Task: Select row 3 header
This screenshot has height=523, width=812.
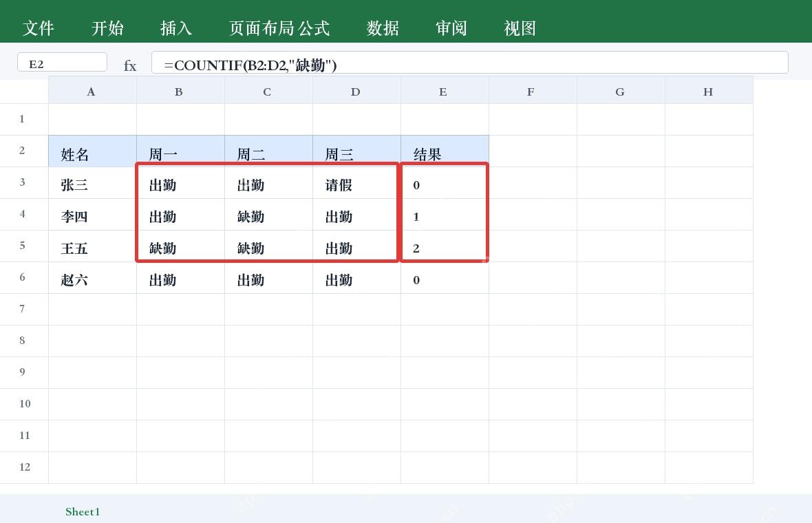Action: tap(24, 182)
